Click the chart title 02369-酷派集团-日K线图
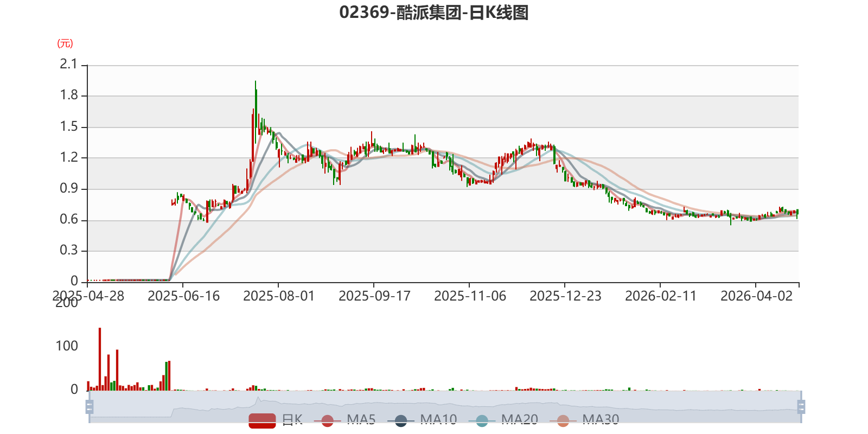Screen dimensions: 868x434 tap(434, 12)
